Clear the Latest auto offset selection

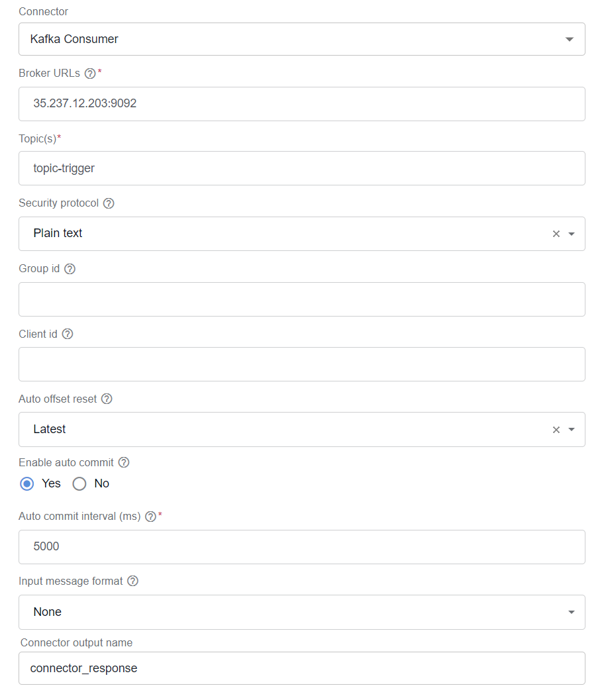point(556,430)
